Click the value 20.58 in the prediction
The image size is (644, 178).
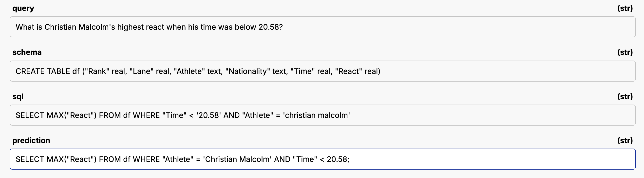coord(338,159)
